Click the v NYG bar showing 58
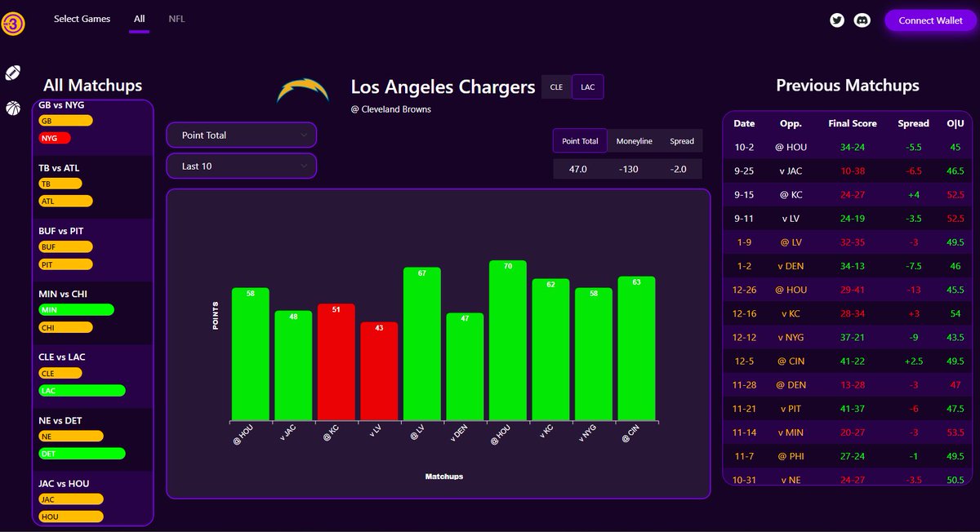Viewport: 980px width, 532px height. (x=593, y=354)
